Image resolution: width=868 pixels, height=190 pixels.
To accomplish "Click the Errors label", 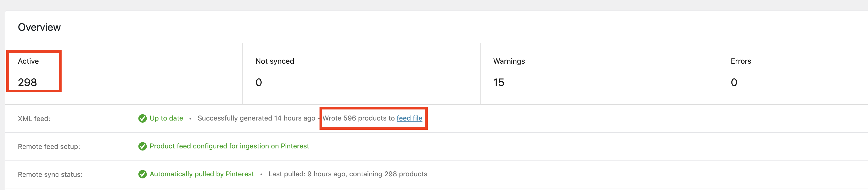I will [741, 61].
